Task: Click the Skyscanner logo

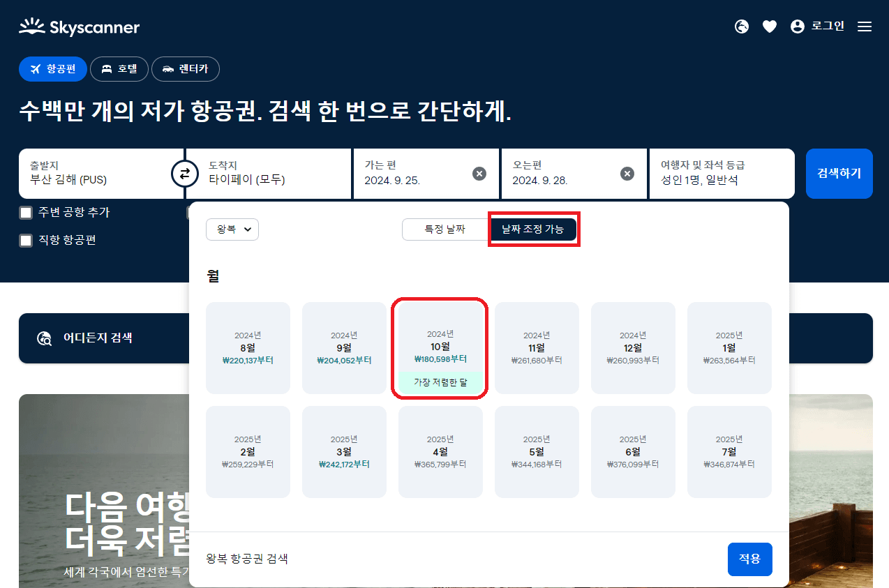Action: pos(78,26)
